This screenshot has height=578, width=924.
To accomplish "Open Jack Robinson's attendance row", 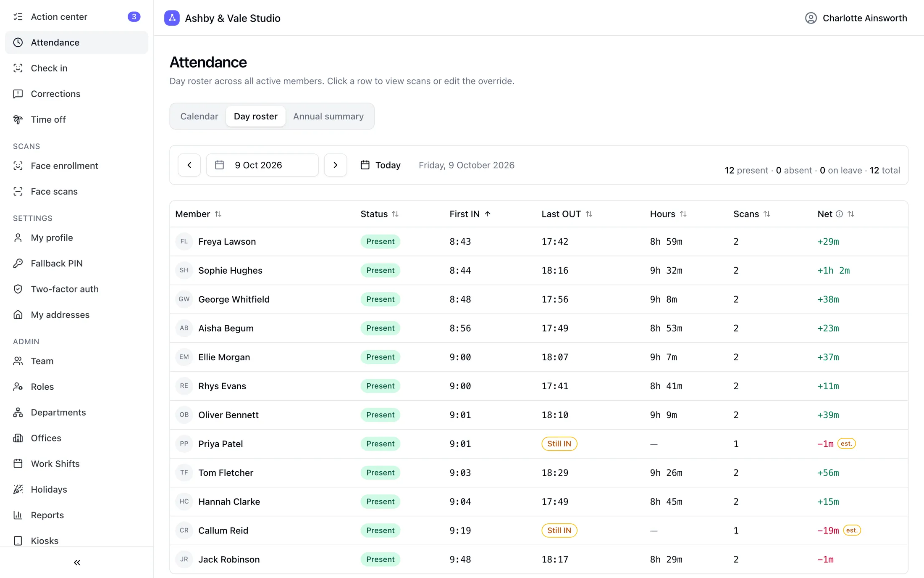I will pyautogui.click(x=539, y=559).
